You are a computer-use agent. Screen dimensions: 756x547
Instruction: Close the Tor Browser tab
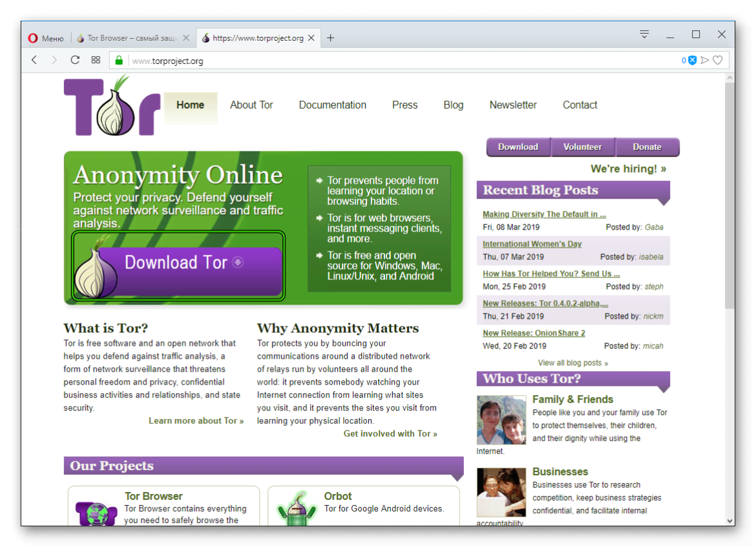click(186, 38)
